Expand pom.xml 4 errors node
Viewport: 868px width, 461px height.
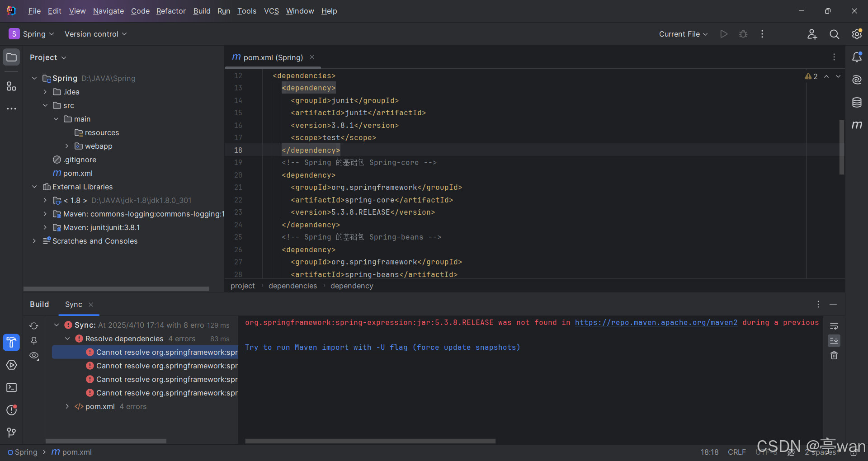click(x=67, y=406)
